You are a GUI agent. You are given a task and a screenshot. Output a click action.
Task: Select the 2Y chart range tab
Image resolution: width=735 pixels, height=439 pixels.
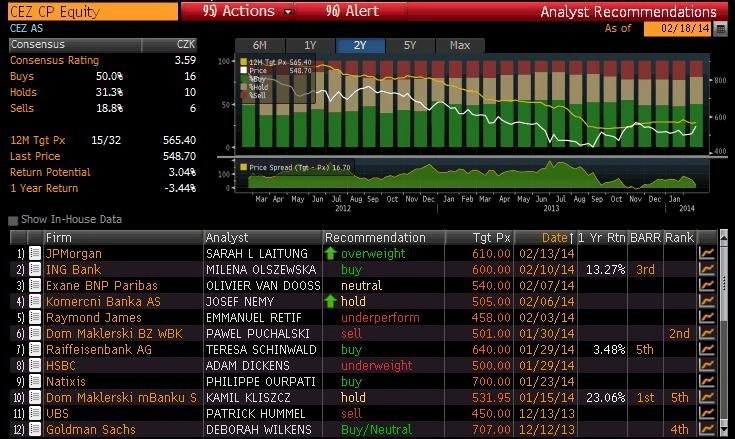pos(360,45)
